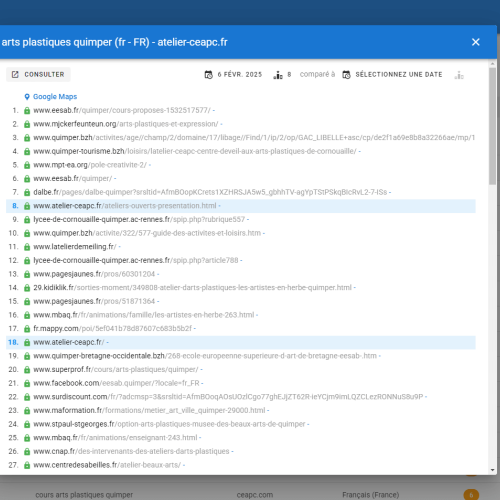The image size is (500, 500).
Task: Close the SERP results dialog
Action: (476, 42)
